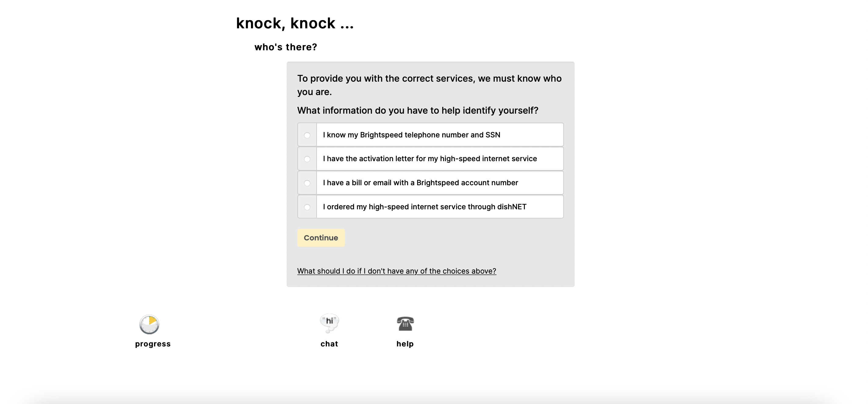Click the 'To provide you with the correct services' text
Image resolution: width=868 pixels, height=404 pixels.
point(429,85)
